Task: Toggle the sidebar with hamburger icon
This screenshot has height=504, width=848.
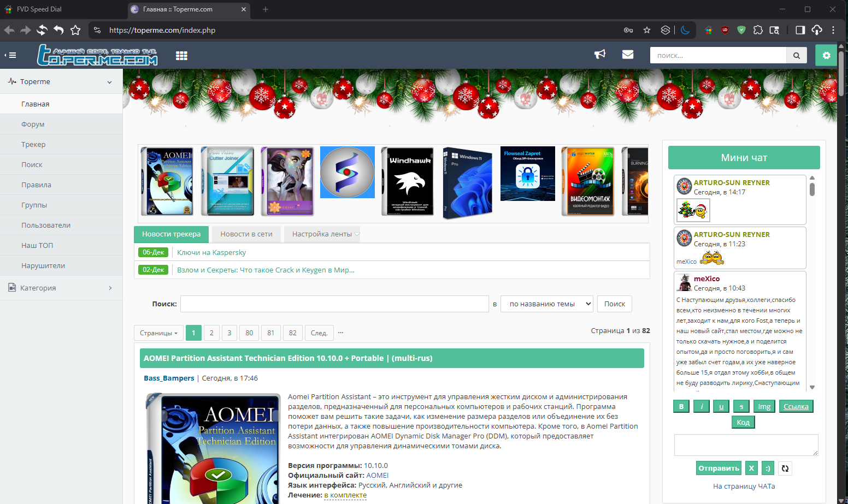Action: 11,55
